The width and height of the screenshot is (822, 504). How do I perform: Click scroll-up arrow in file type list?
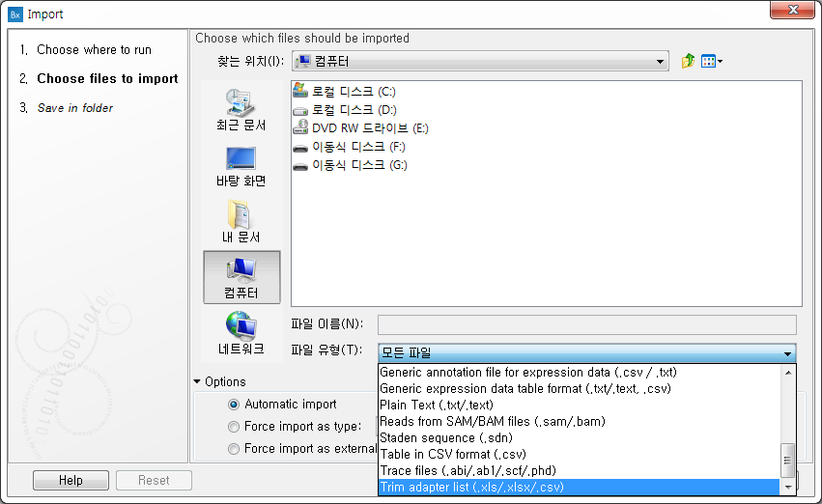click(x=788, y=373)
